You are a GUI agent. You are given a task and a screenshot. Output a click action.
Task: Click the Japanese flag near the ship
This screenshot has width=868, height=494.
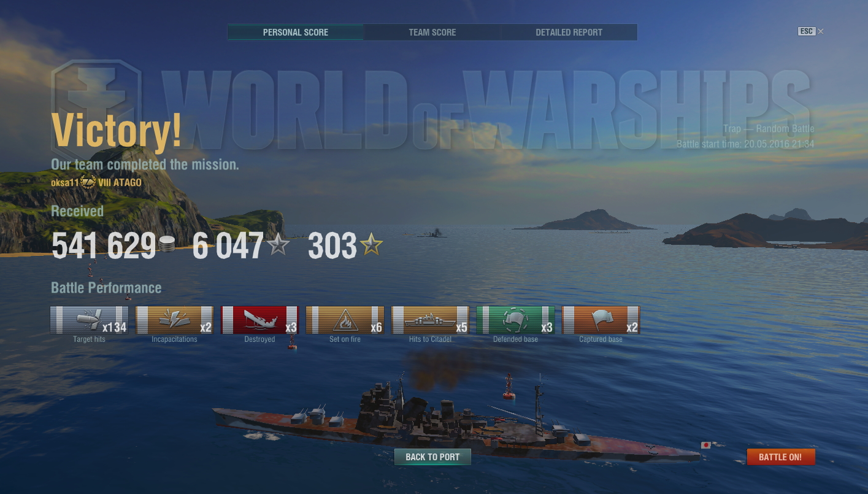706,445
